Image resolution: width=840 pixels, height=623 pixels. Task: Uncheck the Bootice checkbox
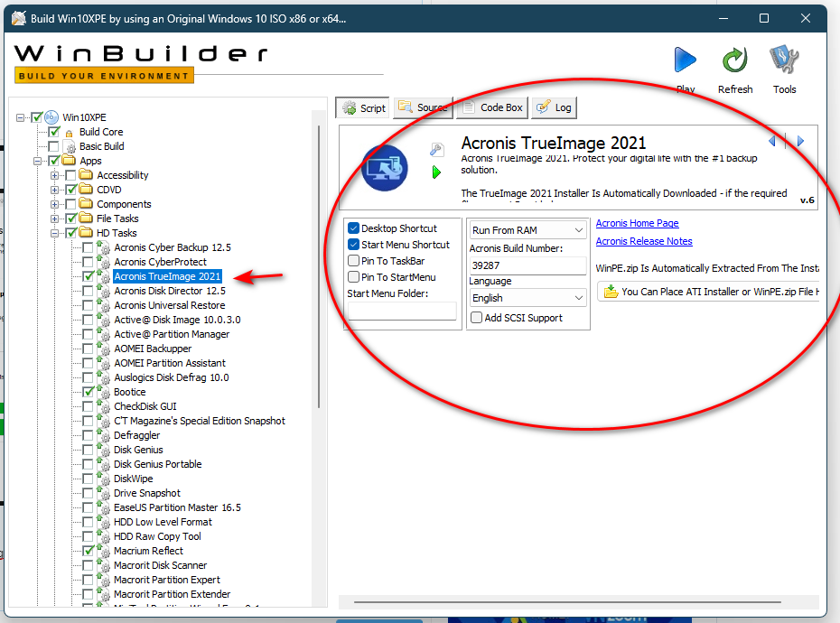point(89,392)
